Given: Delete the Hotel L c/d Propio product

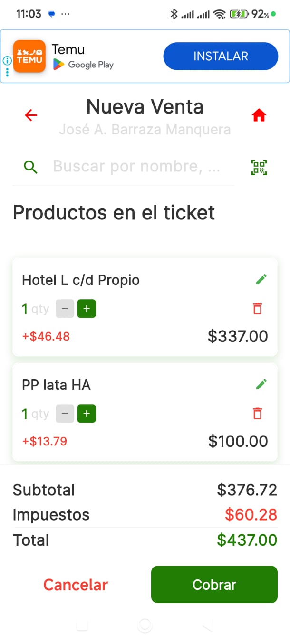Looking at the screenshot, I should pos(257,309).
